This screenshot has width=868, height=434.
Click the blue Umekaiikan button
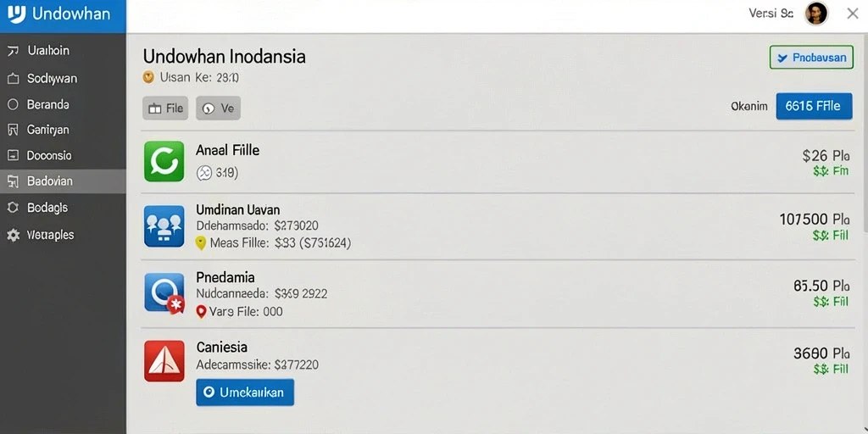(x=245, y=392)
